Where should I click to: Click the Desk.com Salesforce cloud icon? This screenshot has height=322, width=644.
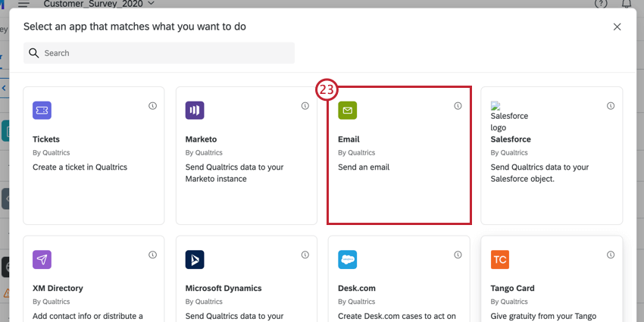[347, 260]
